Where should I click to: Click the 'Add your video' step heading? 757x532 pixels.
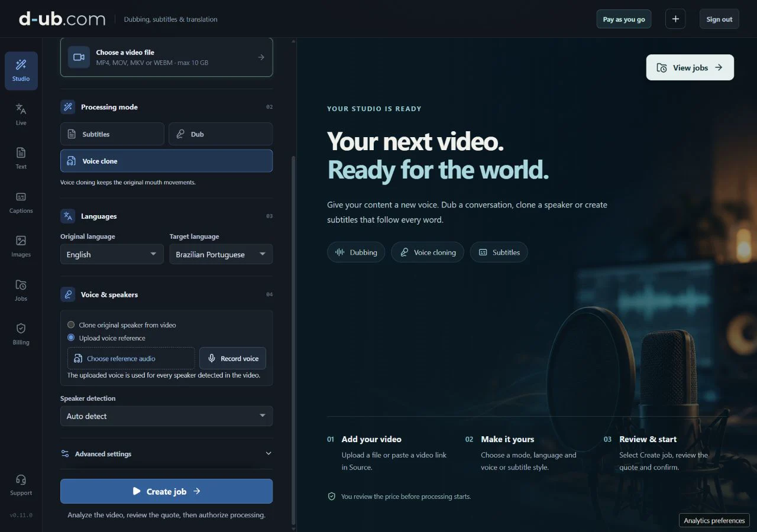[371, 439]
